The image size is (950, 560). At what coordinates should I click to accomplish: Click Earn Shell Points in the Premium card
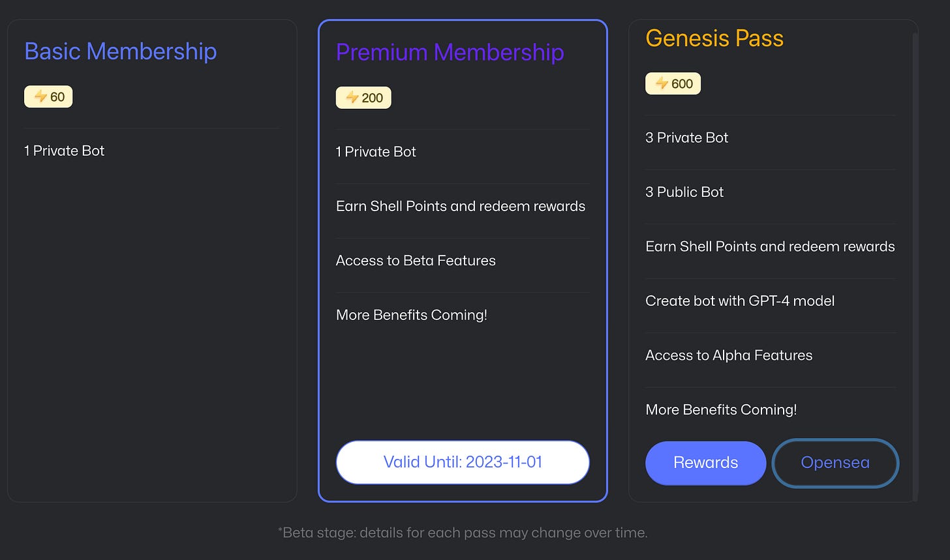coord(461,206)
